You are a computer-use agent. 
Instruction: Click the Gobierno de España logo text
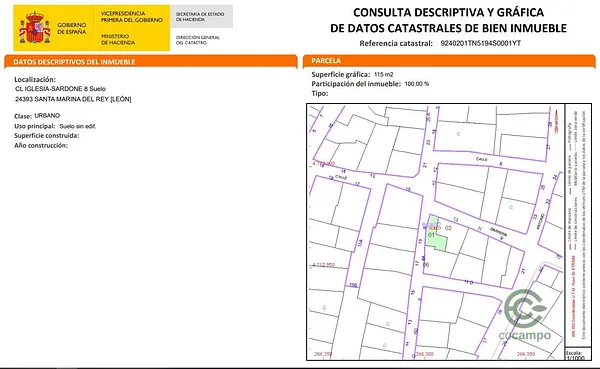coord(72,28)
